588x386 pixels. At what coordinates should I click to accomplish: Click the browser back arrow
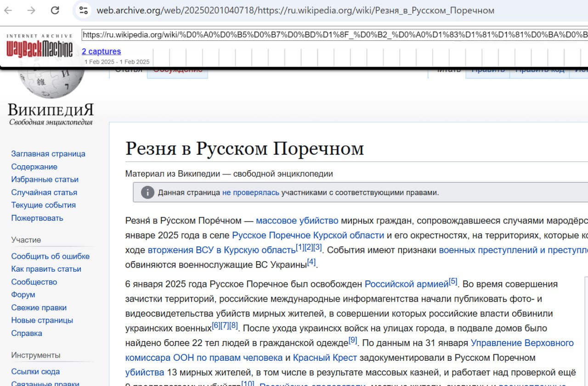pyautogui.click(x=8, y=11)
